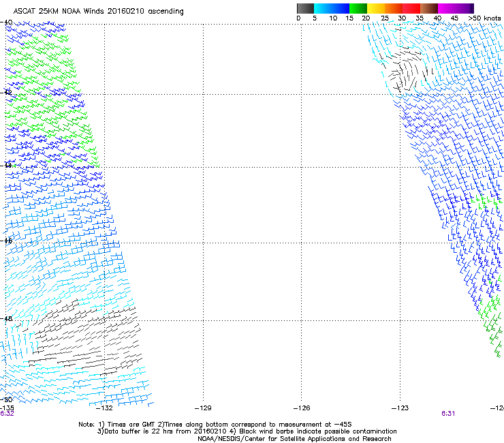
Task: Click the -40 latitude axis label
Action: coord(6,22)
